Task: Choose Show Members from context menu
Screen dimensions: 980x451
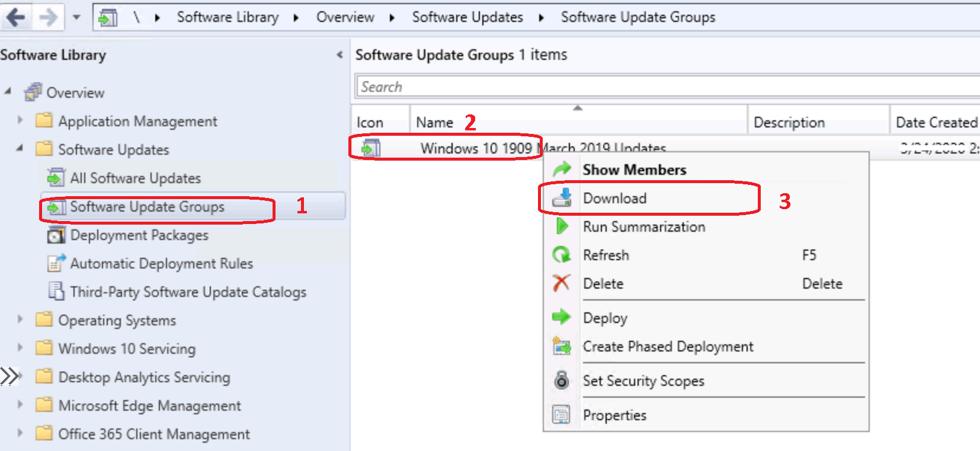Action: coord(634,170)
